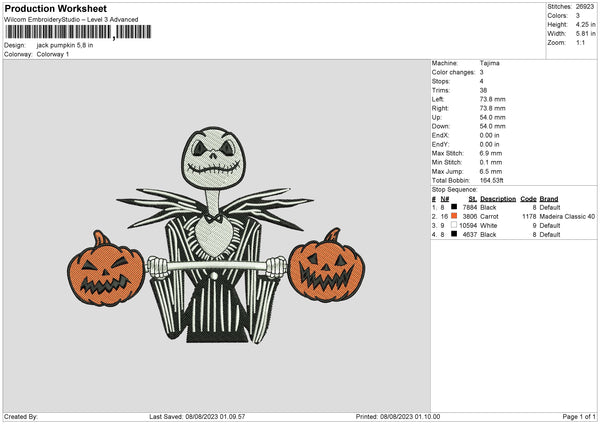This screenshot has width=600, height=424.
Task: Click the stitch count 4637 in stop 4
Action: (x=470, y=235)
